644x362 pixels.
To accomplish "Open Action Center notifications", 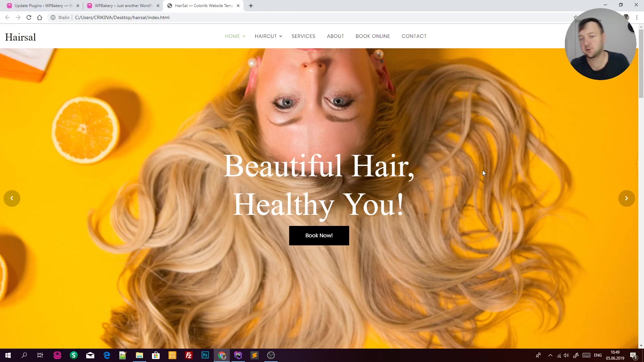I will [633, 356].
